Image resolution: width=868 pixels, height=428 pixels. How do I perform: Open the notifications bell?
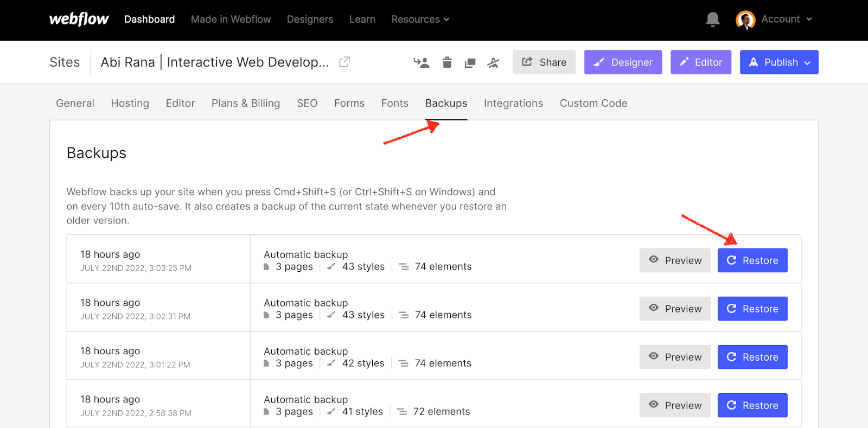712,20
